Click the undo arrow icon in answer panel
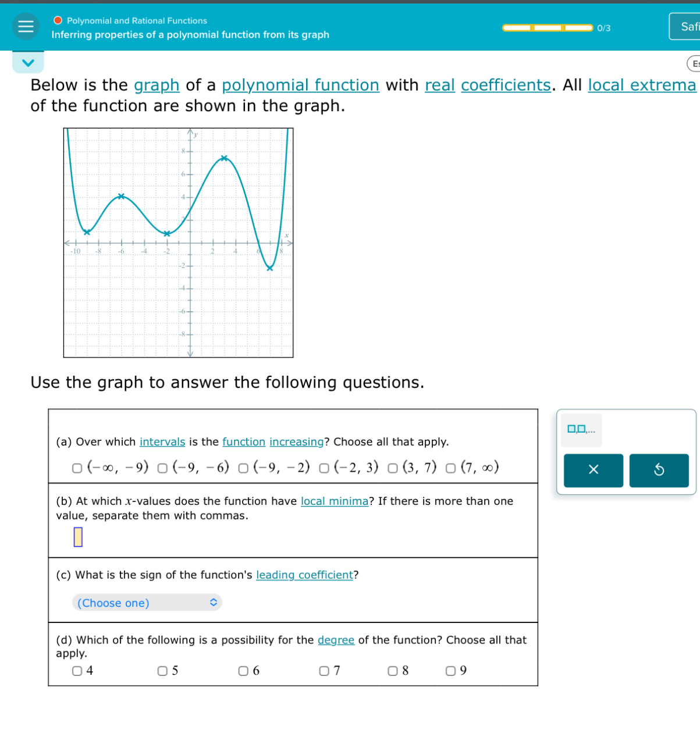The image size is (700, 744). click(x=659, y=470)
